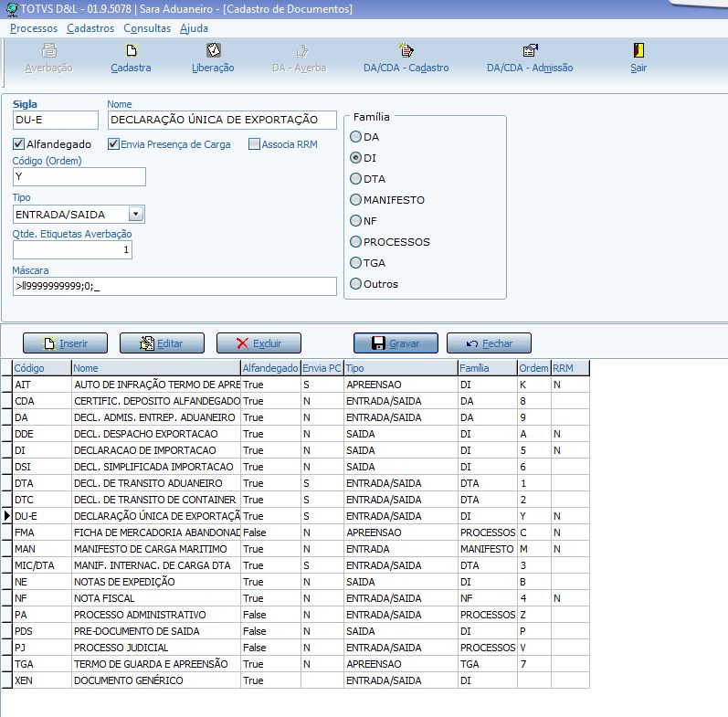This screenshot has height=717, width=728.
Task: Click the Sair exit icon
Action: (x=638, y=50)
